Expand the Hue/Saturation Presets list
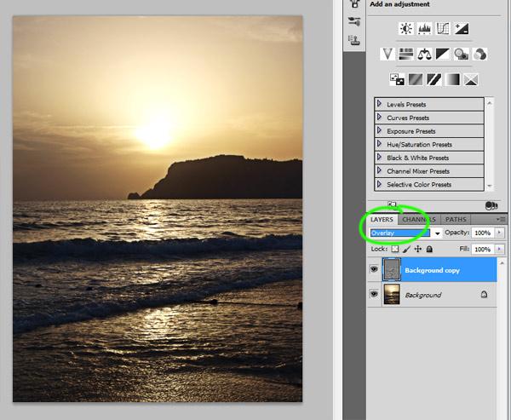 [379, 144]
